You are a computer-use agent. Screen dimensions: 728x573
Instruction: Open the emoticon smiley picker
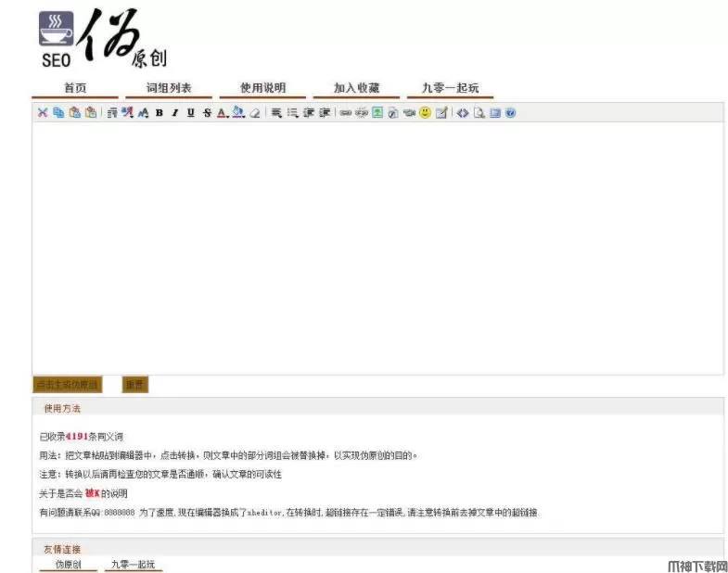click(x=425, y=112)
